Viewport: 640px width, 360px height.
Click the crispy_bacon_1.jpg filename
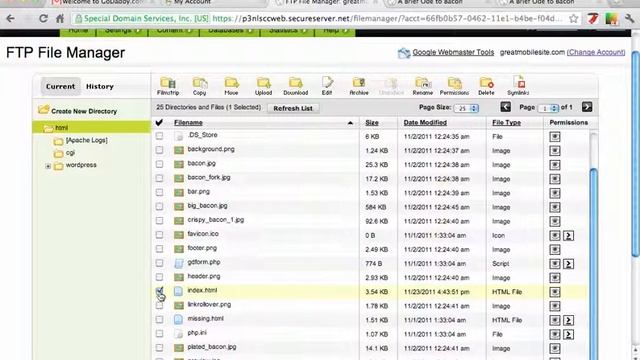[216, 220]
